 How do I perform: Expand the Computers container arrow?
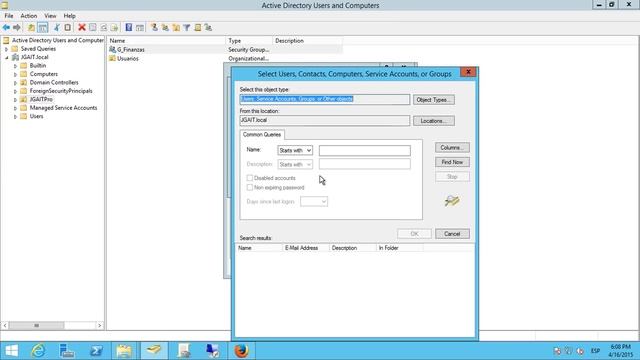tap(16, 74)
